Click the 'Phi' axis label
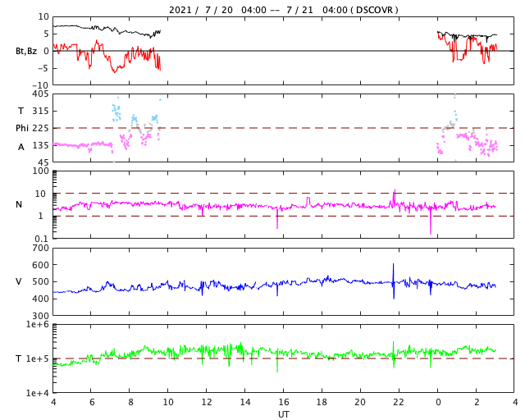 (22, 128)
